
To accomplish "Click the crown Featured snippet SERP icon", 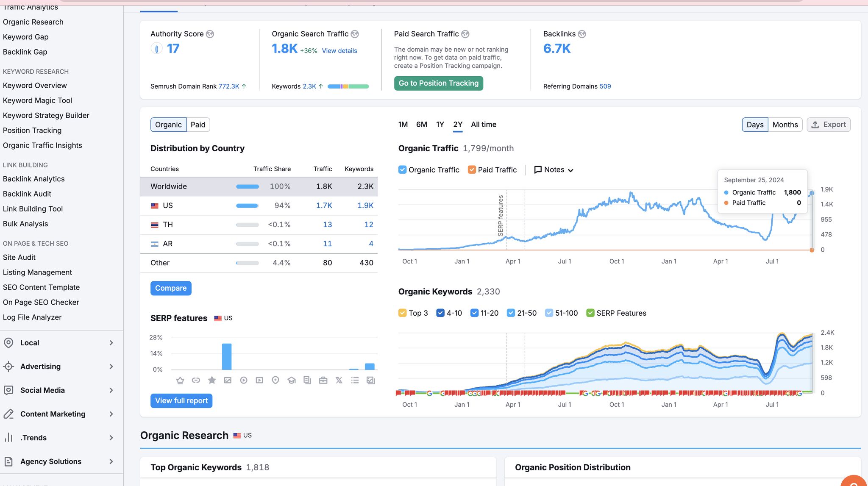I will (180, 380).
